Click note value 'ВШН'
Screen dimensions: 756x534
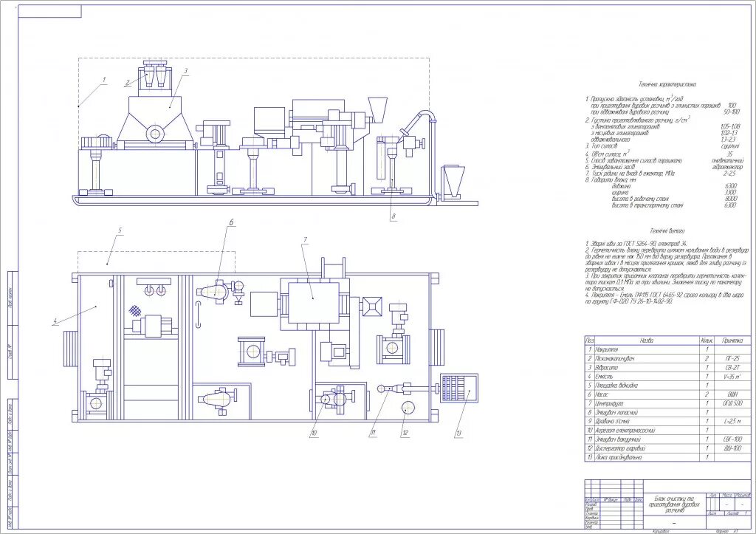[x=732, y=394]
